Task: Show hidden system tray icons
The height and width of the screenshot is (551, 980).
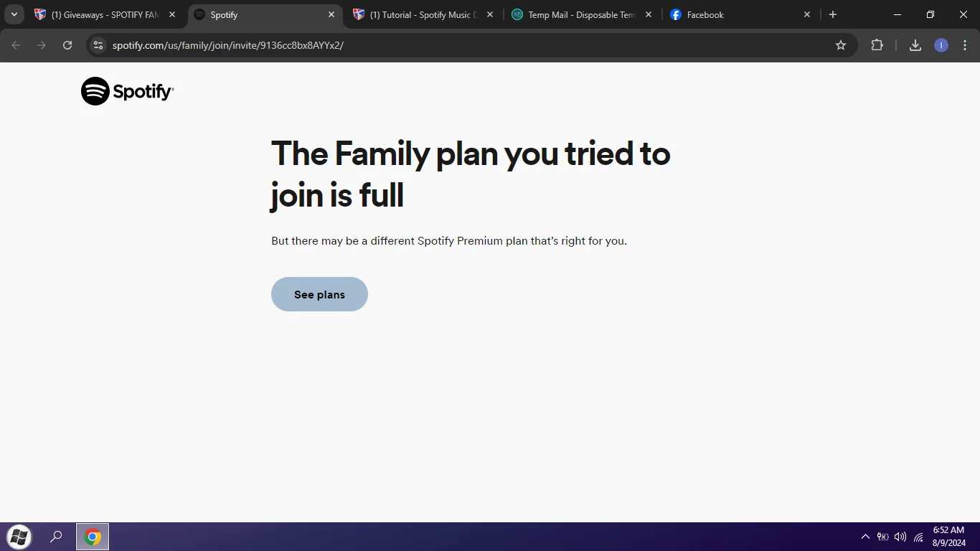Action: tap(865, 537)
